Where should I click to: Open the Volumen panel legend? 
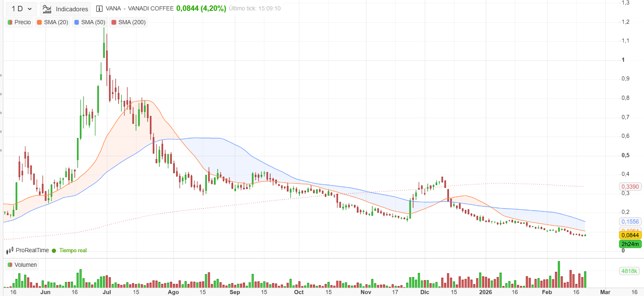(x=22, y=265)
